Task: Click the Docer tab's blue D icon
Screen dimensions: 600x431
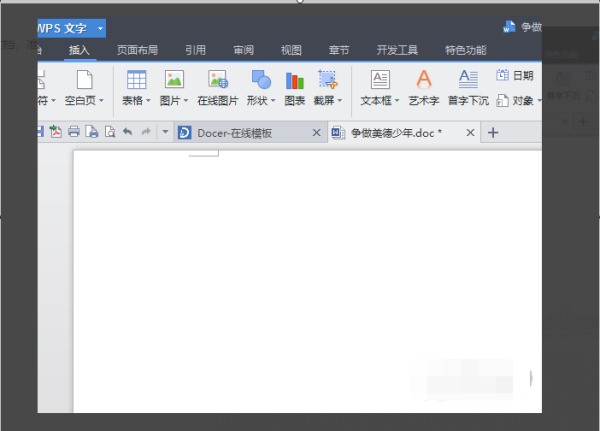Action: [184, 133]
